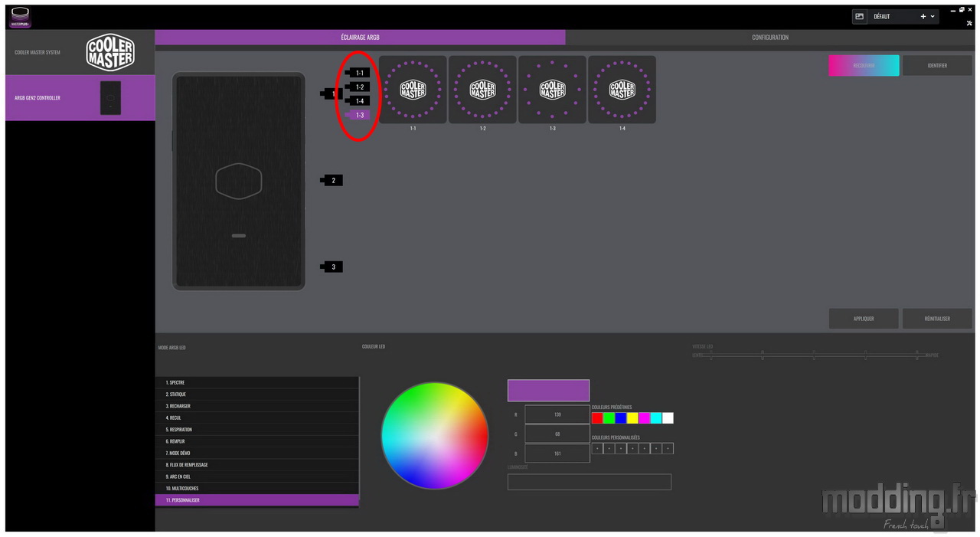Screen dimensions: 980x537
Task: Select fan preview 1-4
Action: [x=622, y=90]
